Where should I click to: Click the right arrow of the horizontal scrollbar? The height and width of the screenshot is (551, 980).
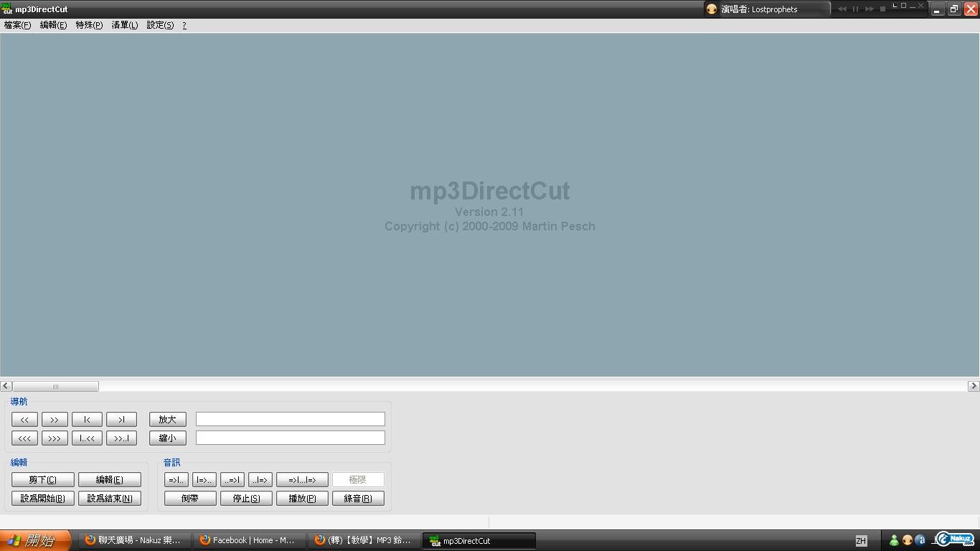(974, 386)
